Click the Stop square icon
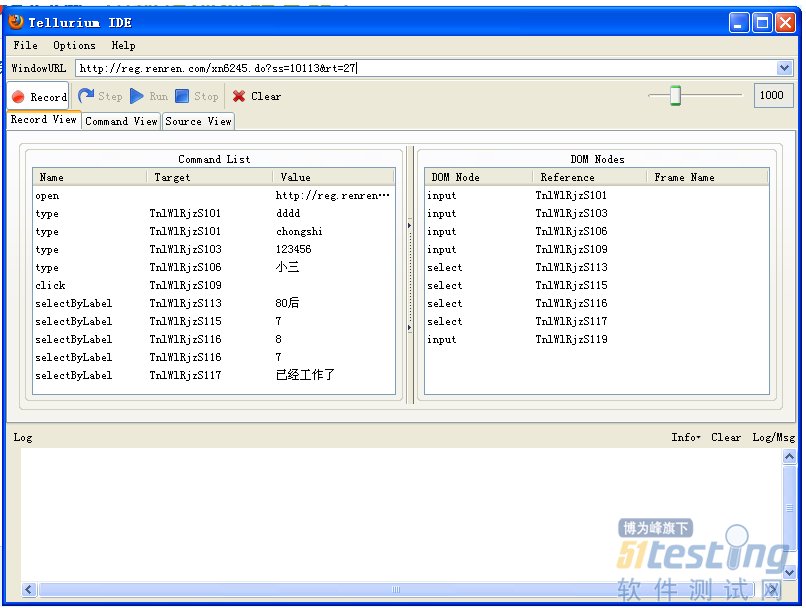This screenshot has width=806, height=608. 182,96
